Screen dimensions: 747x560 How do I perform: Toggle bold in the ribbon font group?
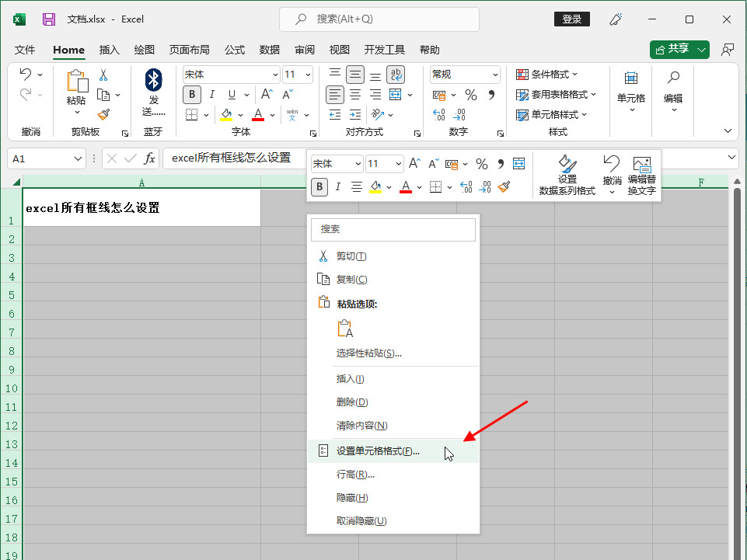pos(191,95)
